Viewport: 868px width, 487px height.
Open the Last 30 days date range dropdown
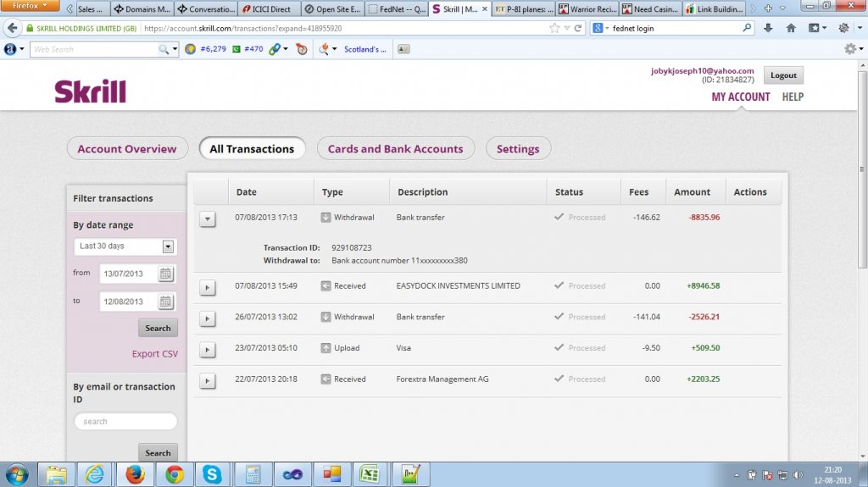click(125, 246)
